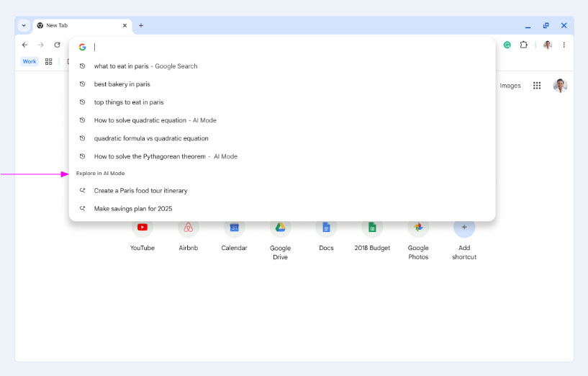
Task: Open the Google Drive shortcut
Action: coord(280,241)
